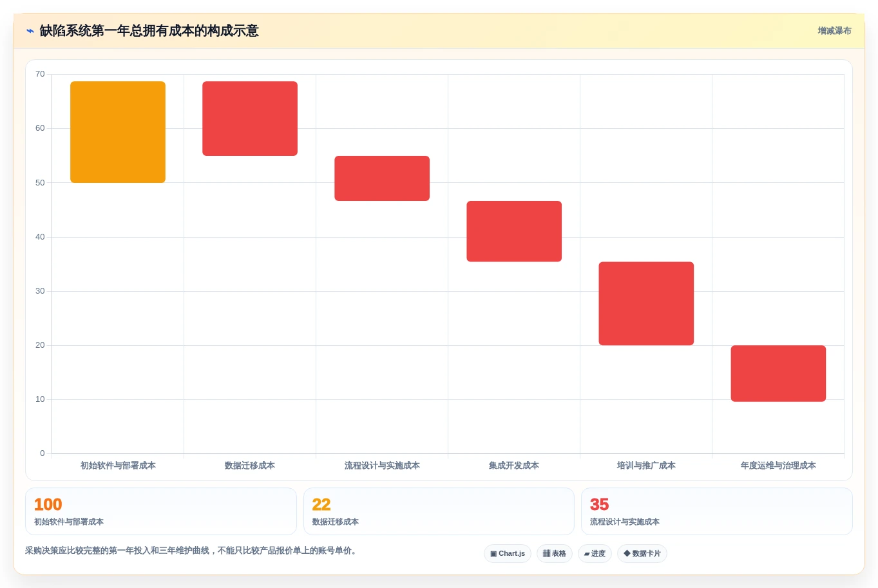Click the x-axis label 集成开发成本
The width and height of the screenshot is (878, 588).
(x=514, y=466)
